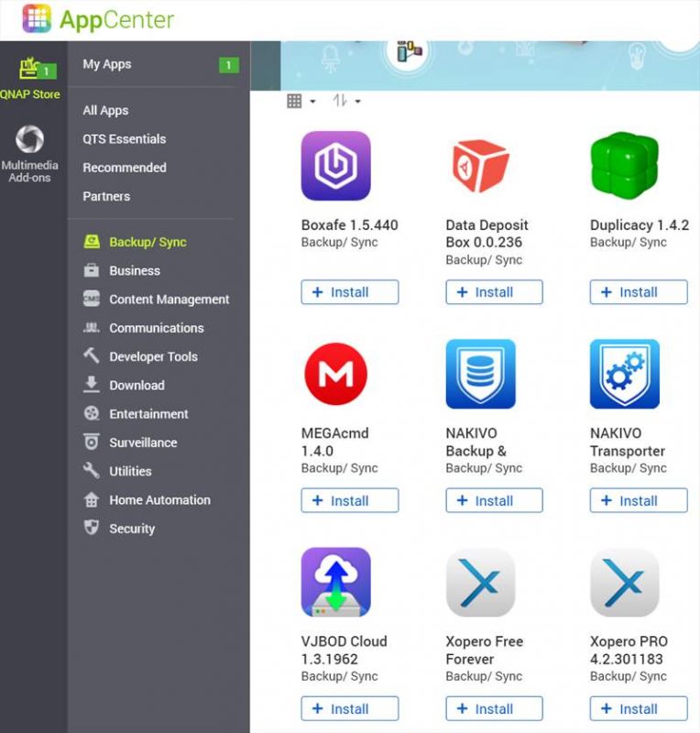Open VJBOD Cloud 1.3.1962 title
Screen dimensions: 700x733
[345, 651]
